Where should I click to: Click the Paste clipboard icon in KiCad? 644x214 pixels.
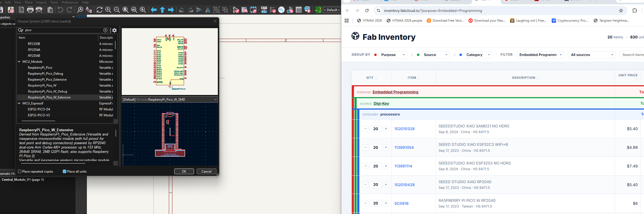pyautogui.click(x=50, y=10)
